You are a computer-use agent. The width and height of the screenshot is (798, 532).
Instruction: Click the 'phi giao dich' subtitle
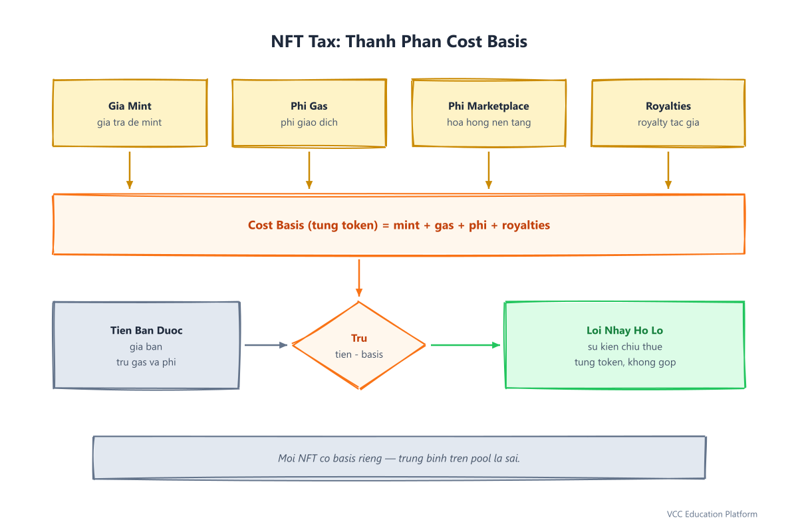309,122
